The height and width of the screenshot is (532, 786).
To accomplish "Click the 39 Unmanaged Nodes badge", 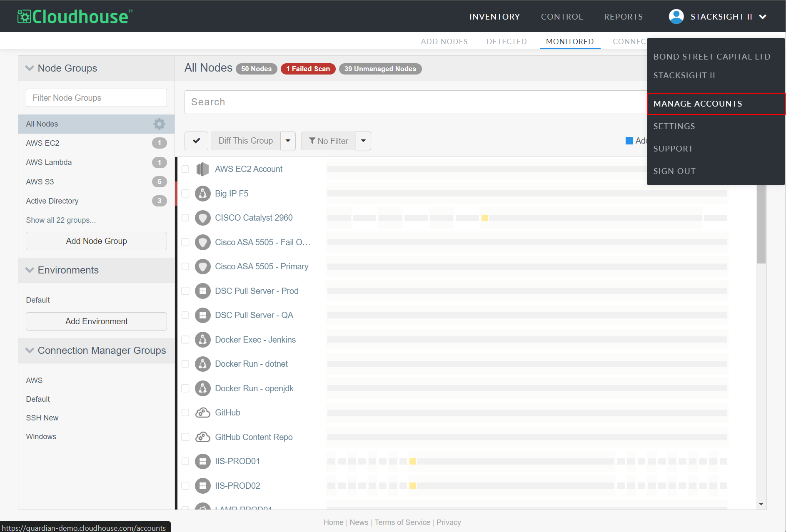I will 380,69.
